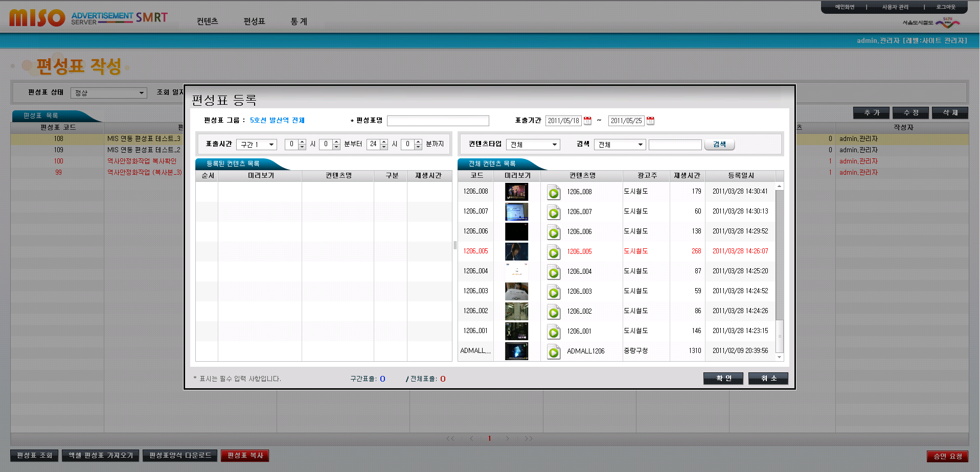Open the 컨텐츠타입 dropdown
Image resolution: width=980 pixels, height=472 pixels.
tap(533, 145)
